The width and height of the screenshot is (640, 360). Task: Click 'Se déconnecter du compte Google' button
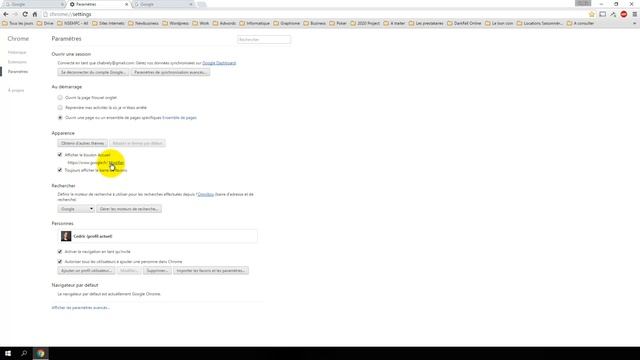click(93, 72)
